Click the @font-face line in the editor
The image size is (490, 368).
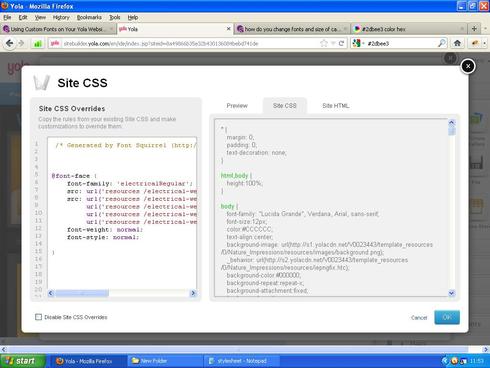74,176
